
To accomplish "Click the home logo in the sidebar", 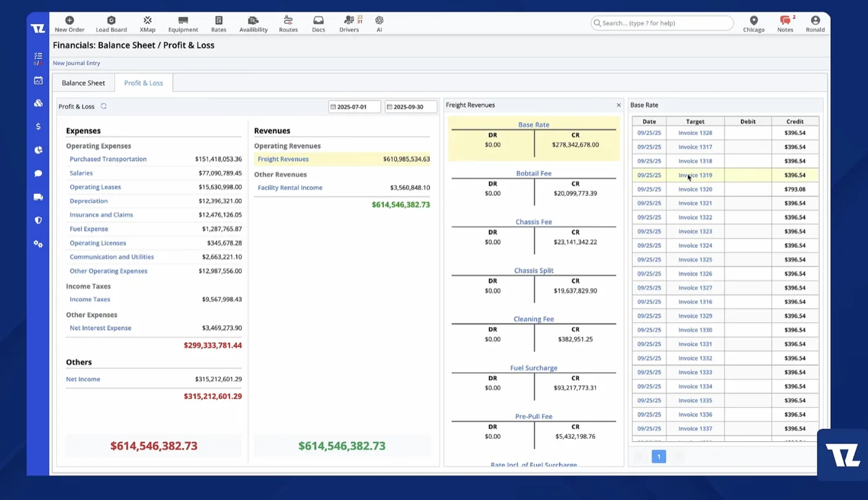I will tap(38, 29).
